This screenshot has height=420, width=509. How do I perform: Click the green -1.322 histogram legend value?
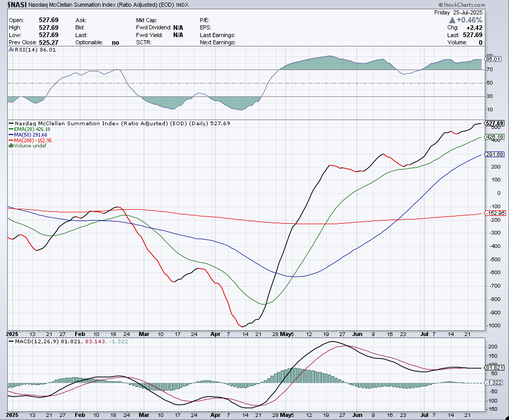(x=118, y=341)
